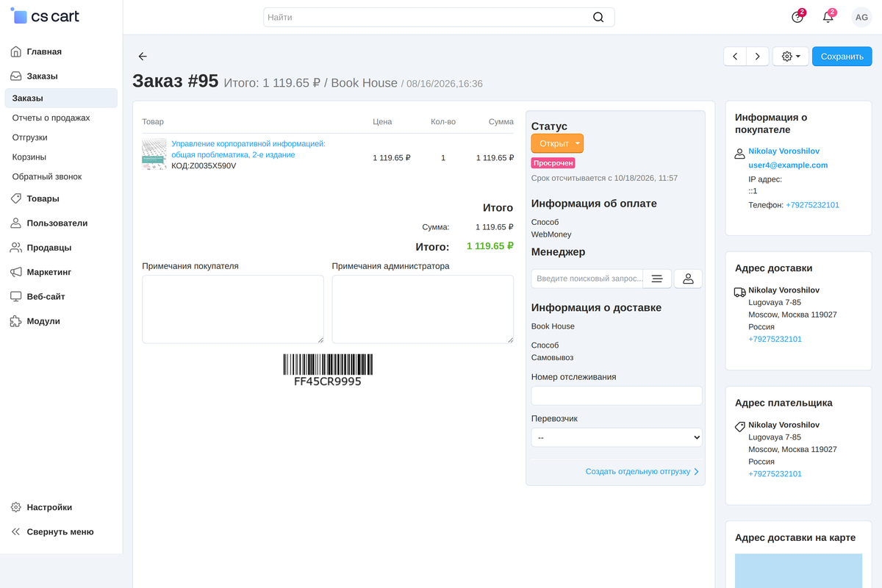Click Свернуть меню to collapse sidebar
The width and height of the screenshot is (882, 588).
[x=61, y=531]
